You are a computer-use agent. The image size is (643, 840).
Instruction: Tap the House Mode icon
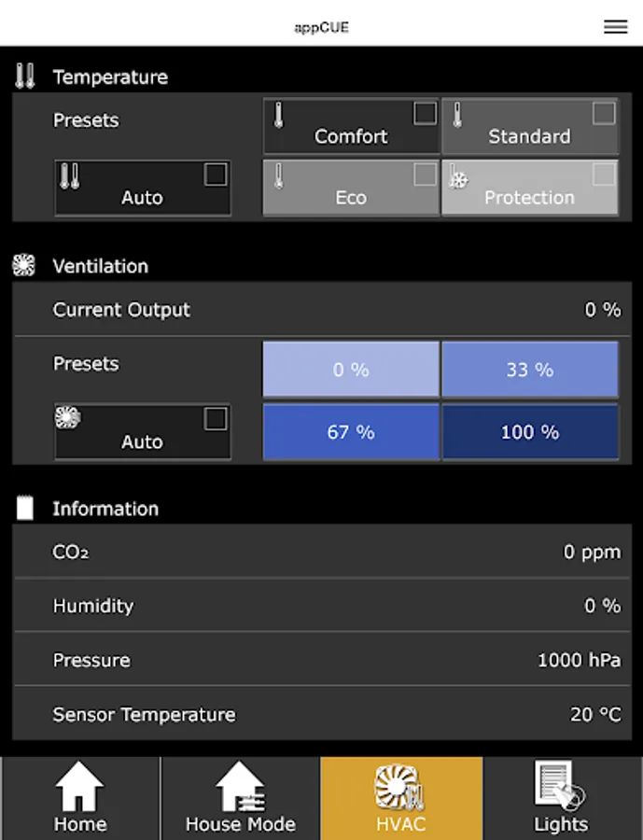241,785
